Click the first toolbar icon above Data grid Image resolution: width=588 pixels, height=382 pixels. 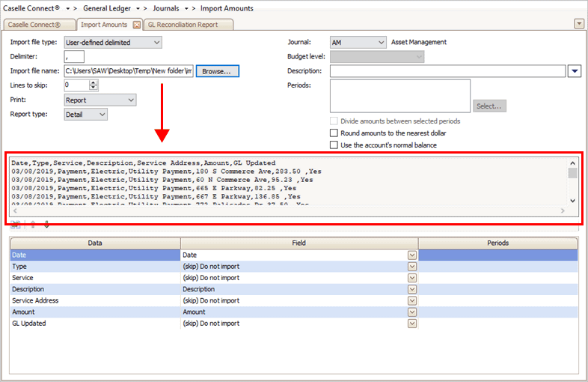point(16,225)
